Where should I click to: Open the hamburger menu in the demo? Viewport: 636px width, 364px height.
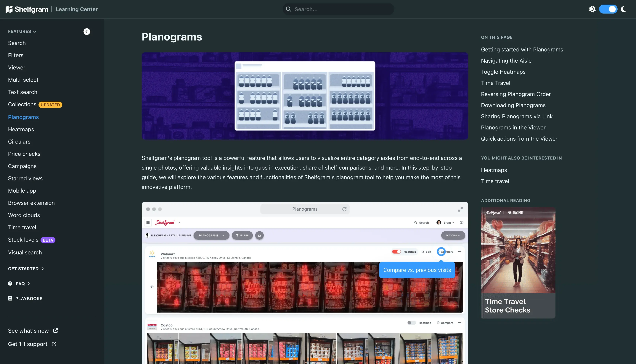point(148,222)
